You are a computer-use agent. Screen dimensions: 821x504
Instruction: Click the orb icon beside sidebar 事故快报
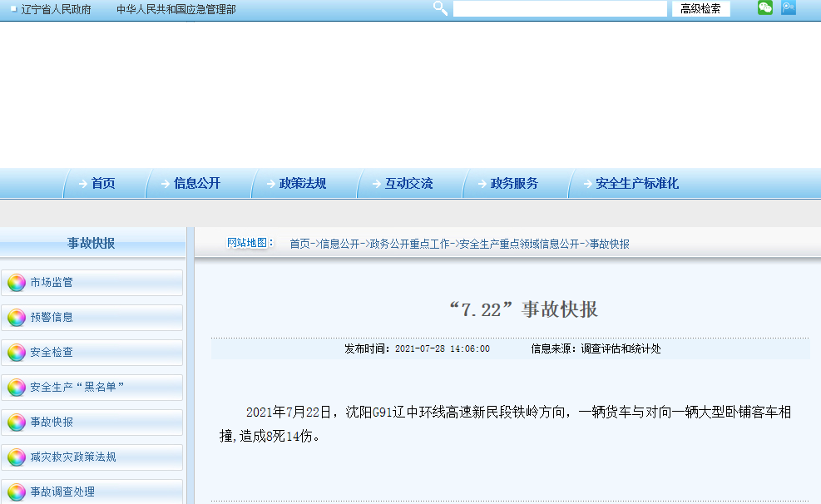[17, 422]
